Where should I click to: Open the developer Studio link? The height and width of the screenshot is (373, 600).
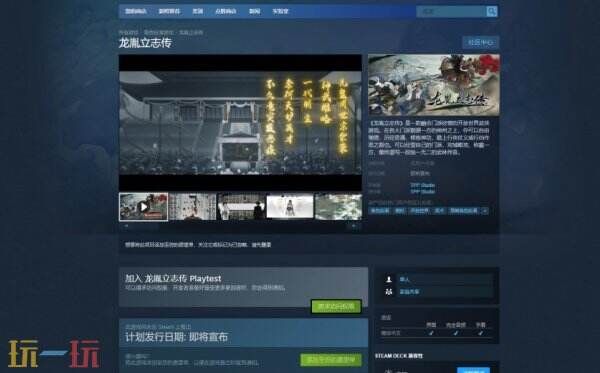point(423,185)
